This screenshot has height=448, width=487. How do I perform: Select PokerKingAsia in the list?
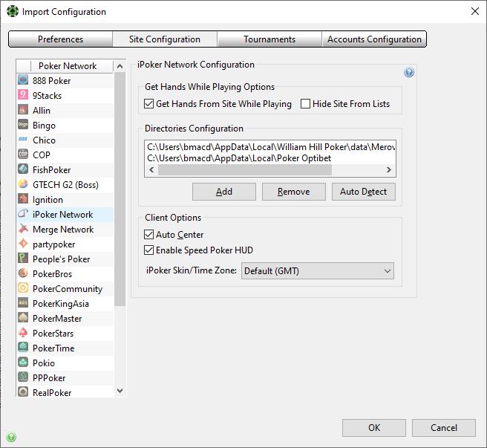tap(65, 303)
